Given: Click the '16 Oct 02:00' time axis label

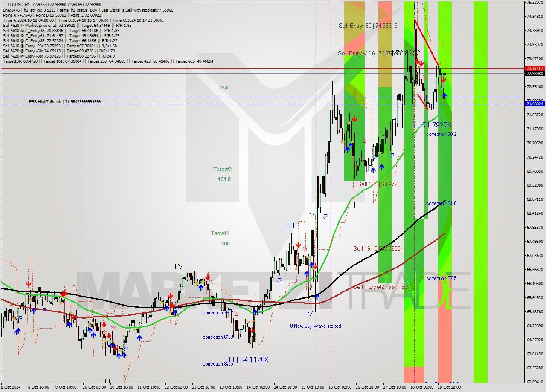Looking at the screenshot, I should [340, 387].
